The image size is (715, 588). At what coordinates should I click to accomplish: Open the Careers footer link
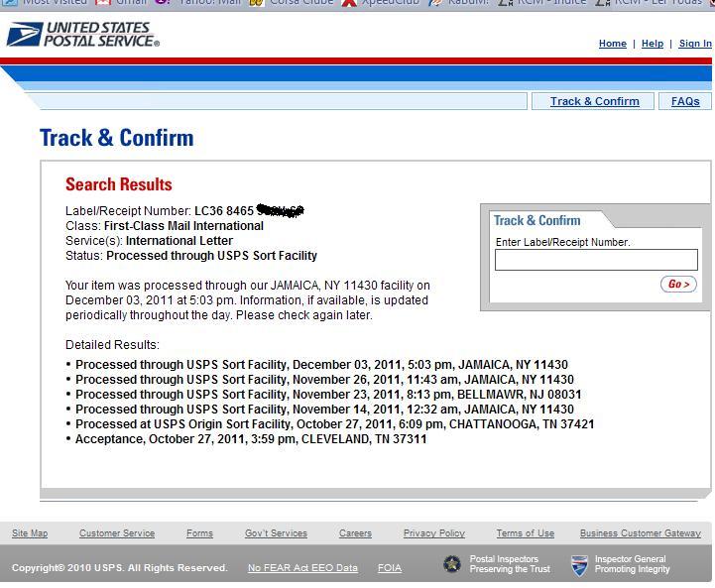pos(355,532)
